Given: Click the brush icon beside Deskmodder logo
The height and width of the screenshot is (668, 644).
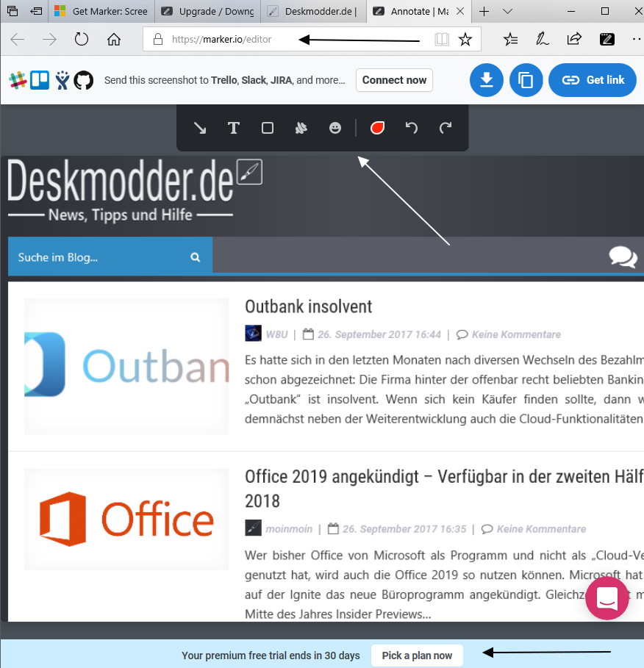Looking at the screenshot, I should 250,172.
